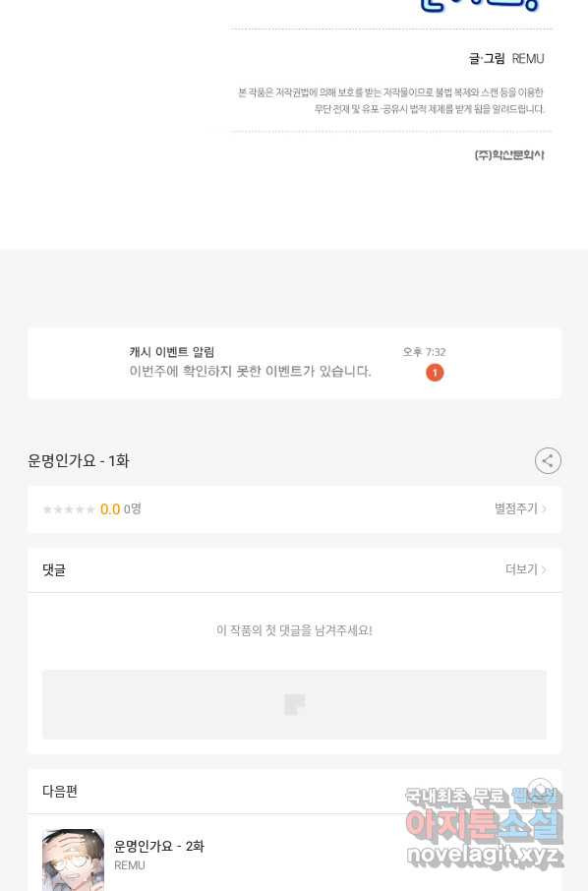Open the next episode 운명인가요 - 2화 title
The height and width of the screenshot is (891, 588).
[x=159, y=846]
